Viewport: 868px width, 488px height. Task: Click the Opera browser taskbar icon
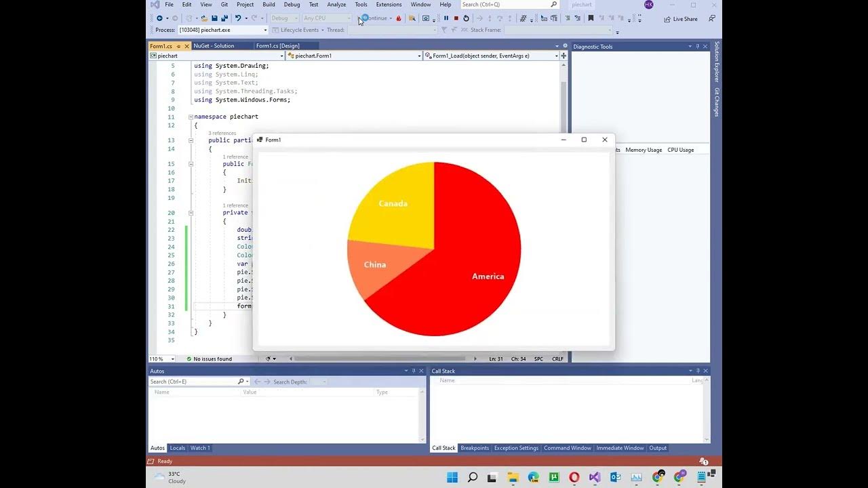[x=574, y=477]
